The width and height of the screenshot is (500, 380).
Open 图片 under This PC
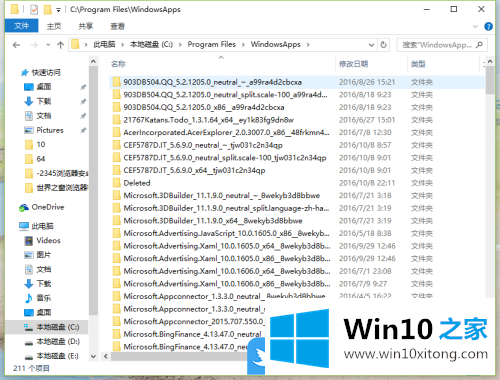point(44,255)
